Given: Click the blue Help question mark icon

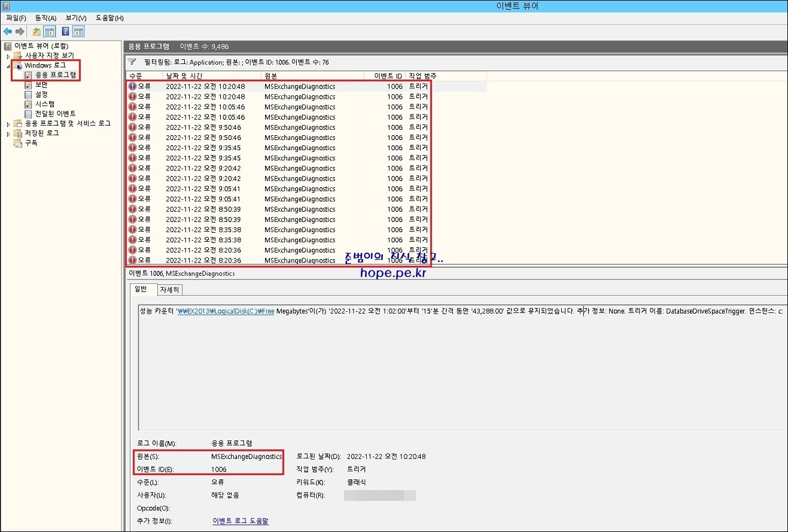Looking at the screenshot, I should [66, 31].
